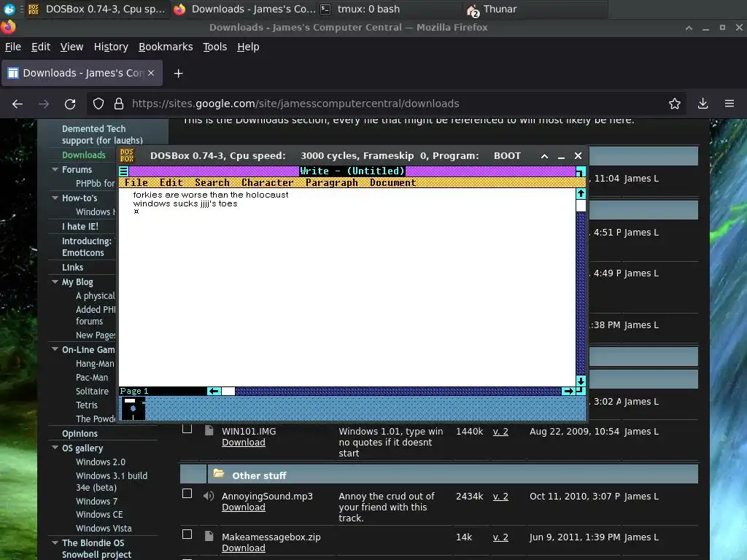This screenshot has width=747, height=560.
Task: Collapse the On-Line Games sidebar section
Action: click(55, 349)
